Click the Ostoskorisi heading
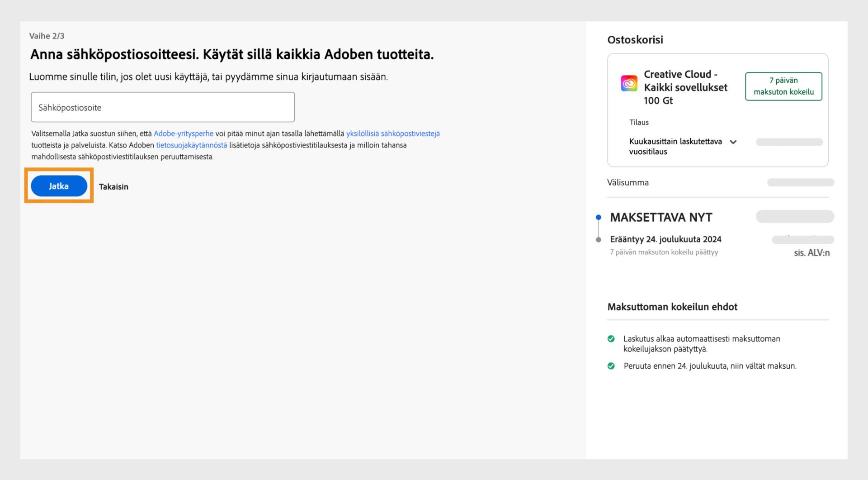 pyautogui.click(x=635, y=40)
